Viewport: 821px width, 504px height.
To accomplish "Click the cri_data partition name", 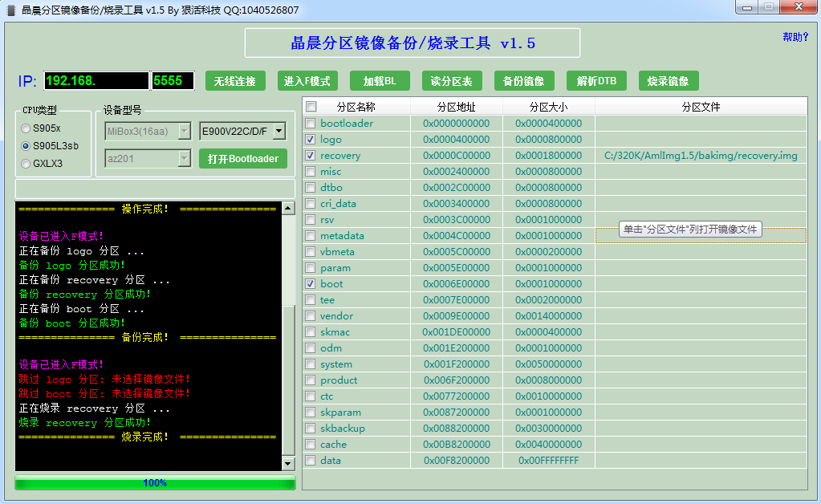I will [338, 204].
